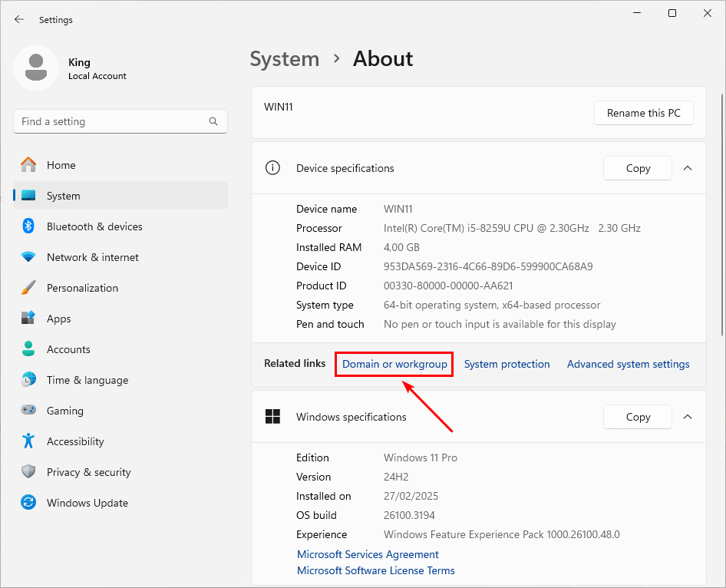Collapse the Windows specifications chevron
Image resolution: width=726 pixels, height=588 pixels.
click(688, 417)
